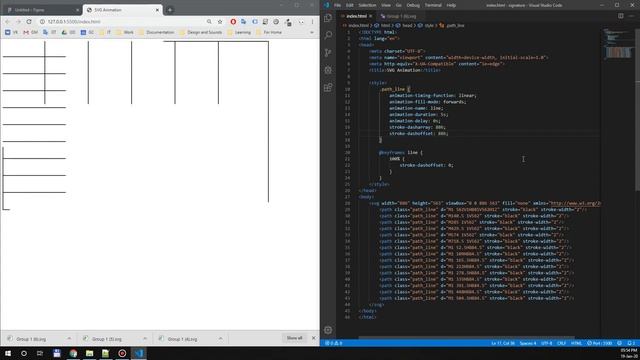The height and width of the screenshot is (360, 640).
Task: Open the Terminal menu in VS Code
Action: point(433,5)
